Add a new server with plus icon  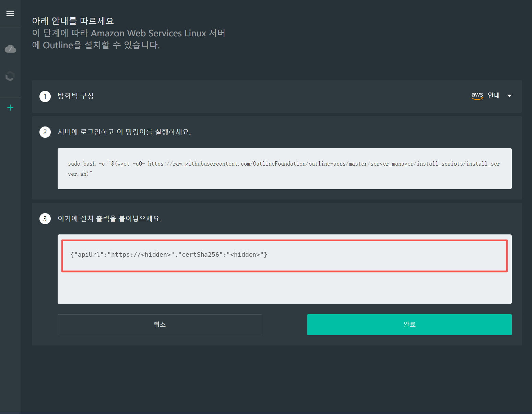[10, 108]
